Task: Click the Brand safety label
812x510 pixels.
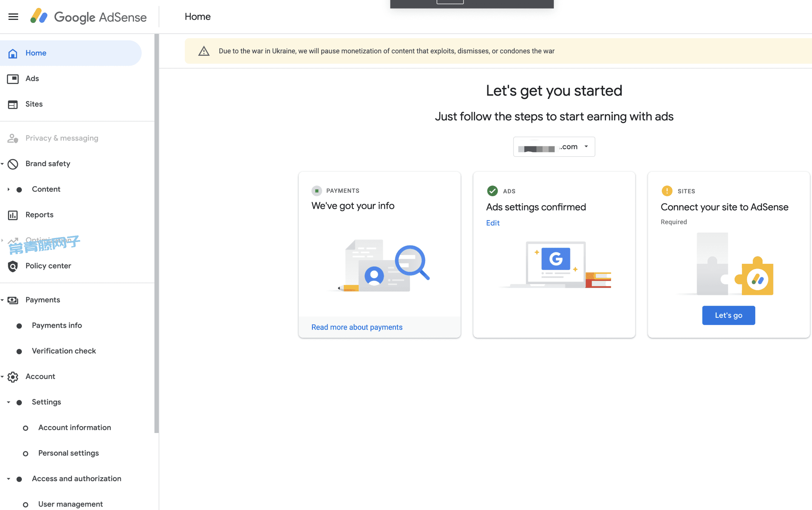Action: (48, 164)
